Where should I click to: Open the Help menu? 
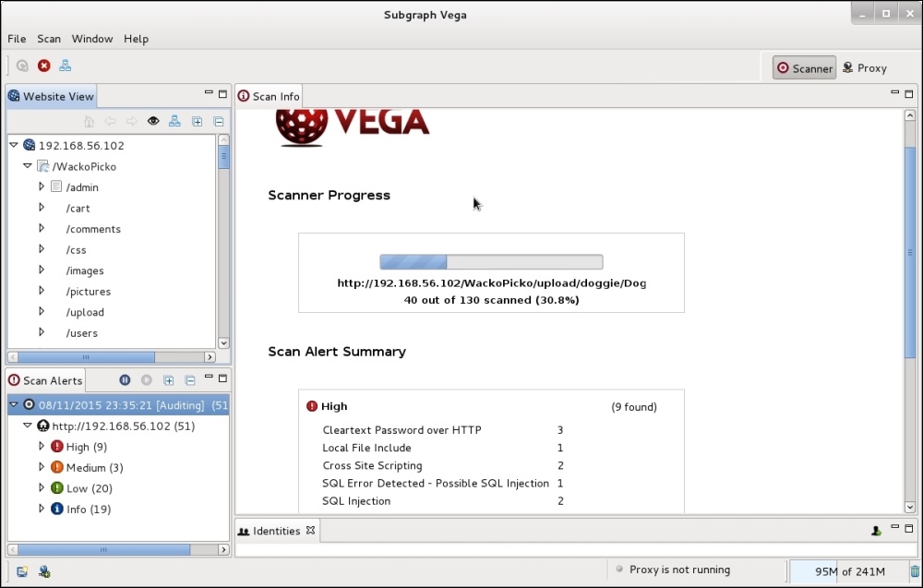pos(136,39)
